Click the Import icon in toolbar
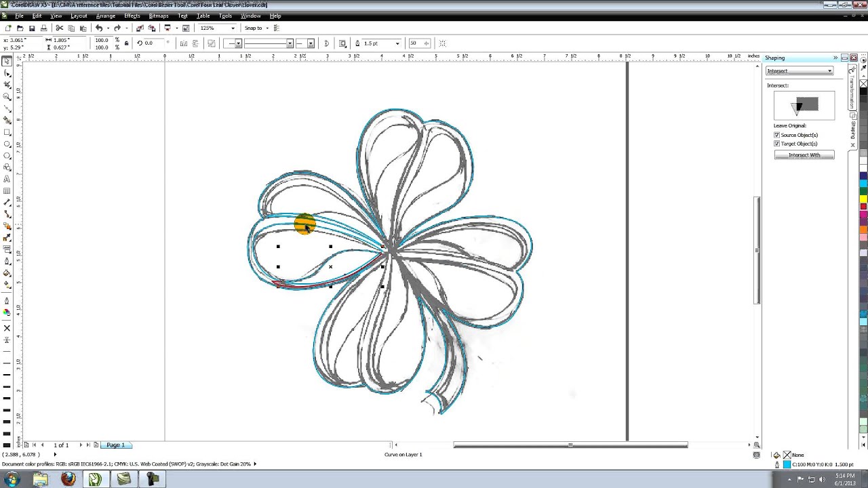The height and width of the screenshot is (488, 868). (x=140, y=28)
